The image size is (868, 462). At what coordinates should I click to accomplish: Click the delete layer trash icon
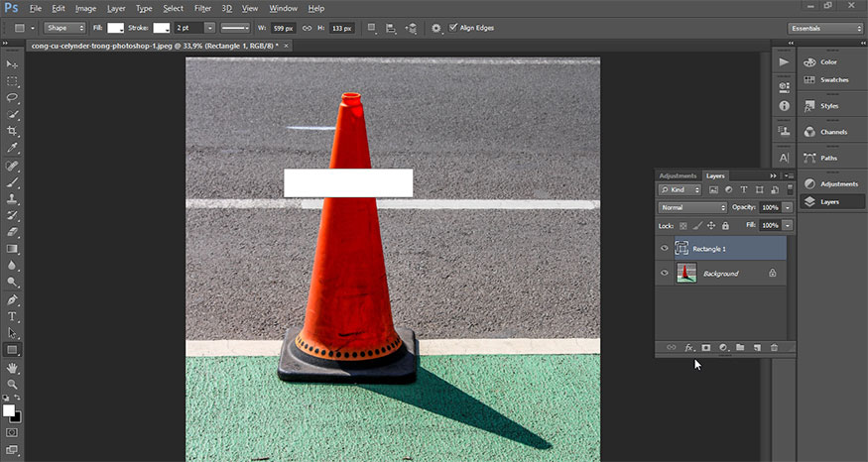774,348
